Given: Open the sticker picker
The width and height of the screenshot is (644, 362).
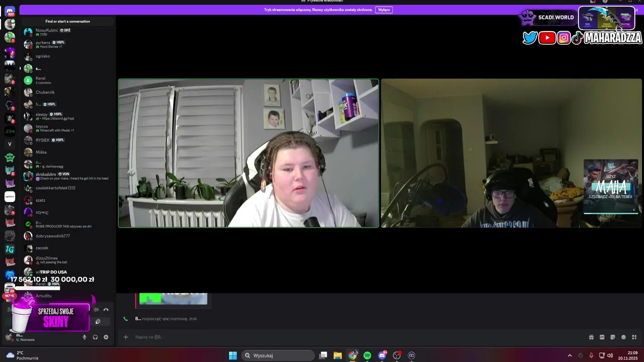Looking at the screenshot, I should point(613,337).
